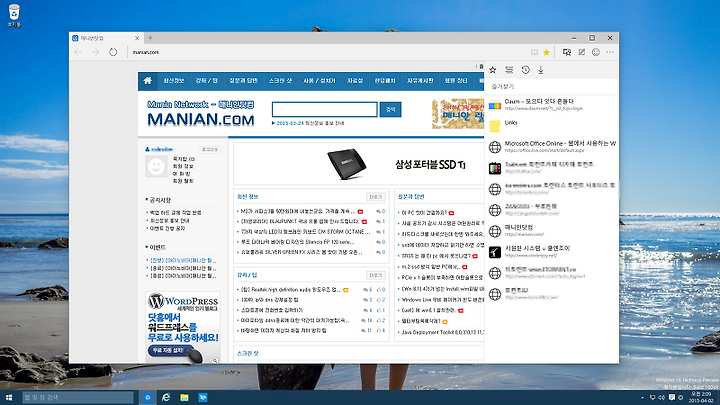This screenshot has height=405, width=720.
Task: Click the home icon in site navigation
Action: (x=147, y=80)
